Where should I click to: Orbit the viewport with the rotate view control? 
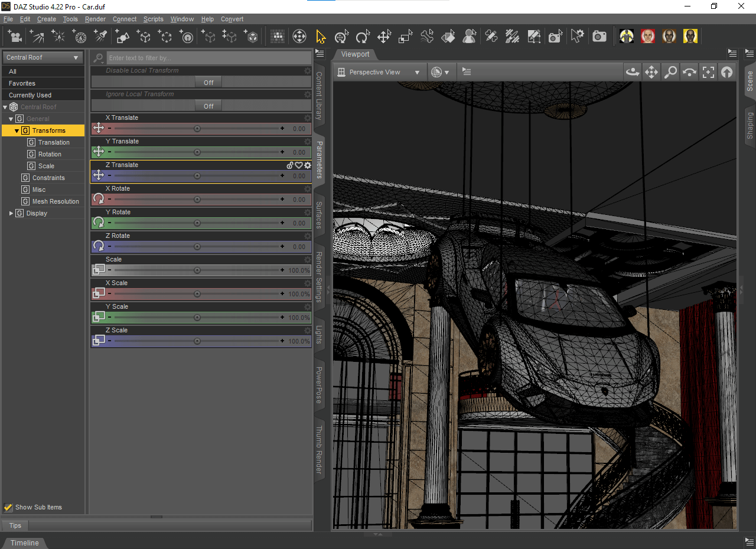(x=633, y=72)
